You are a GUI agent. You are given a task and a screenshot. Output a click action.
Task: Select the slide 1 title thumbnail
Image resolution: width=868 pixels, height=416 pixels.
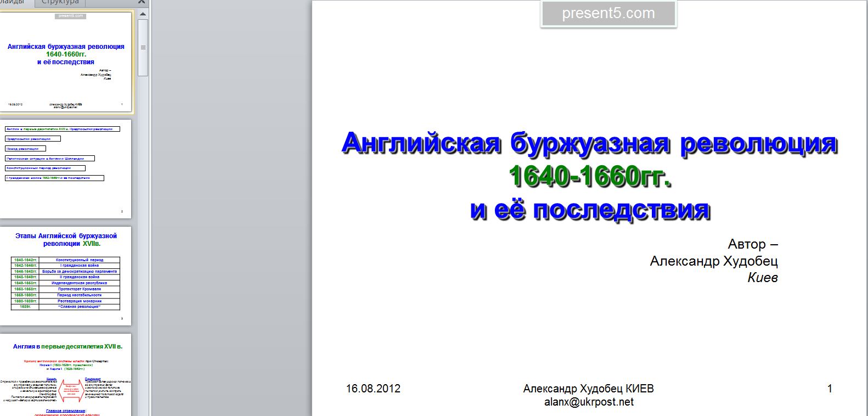point(66,61)
